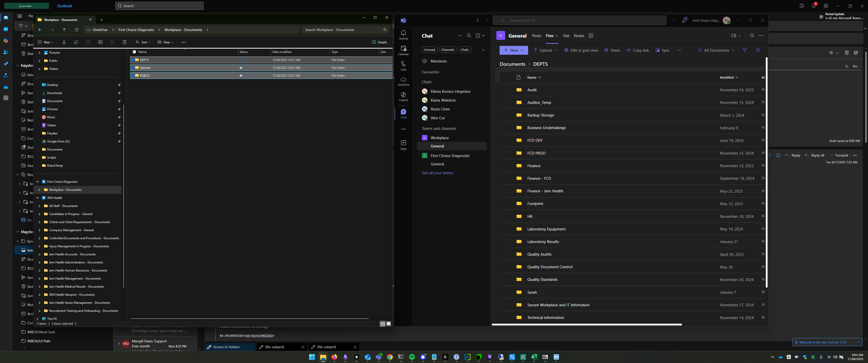Click the Cut icon in File Explorer toolbar
868x363 pixels.
64,42
